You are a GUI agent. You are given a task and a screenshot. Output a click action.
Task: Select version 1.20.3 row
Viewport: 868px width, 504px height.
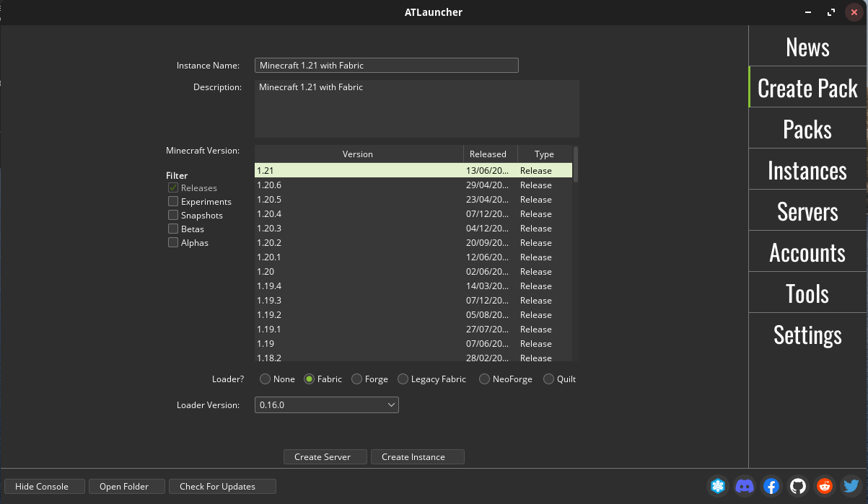click(x=413, y=228)
